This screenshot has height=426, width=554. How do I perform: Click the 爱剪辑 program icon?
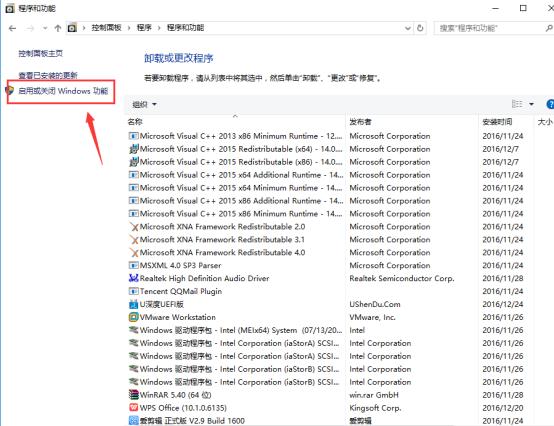pos(134,421)
